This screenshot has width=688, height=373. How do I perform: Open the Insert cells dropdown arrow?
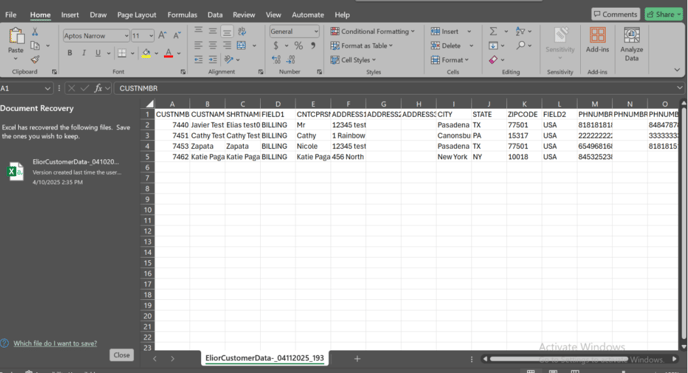[469, 32]
